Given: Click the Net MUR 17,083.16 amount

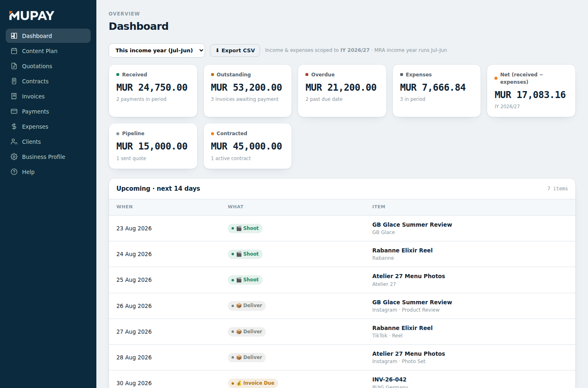Looking at the screenshot, I should (x=530, y=95).
